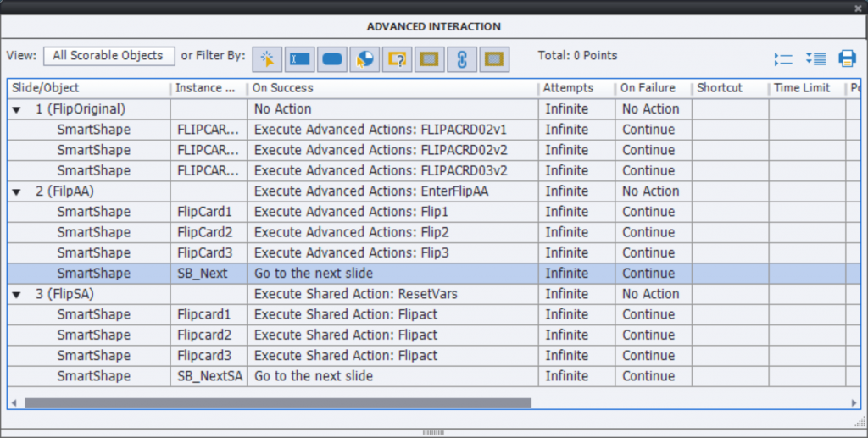868x438 pixels.
Task: Select the Execute Advanced Actions: Flip2 cell
Action: tap(351, 232)
